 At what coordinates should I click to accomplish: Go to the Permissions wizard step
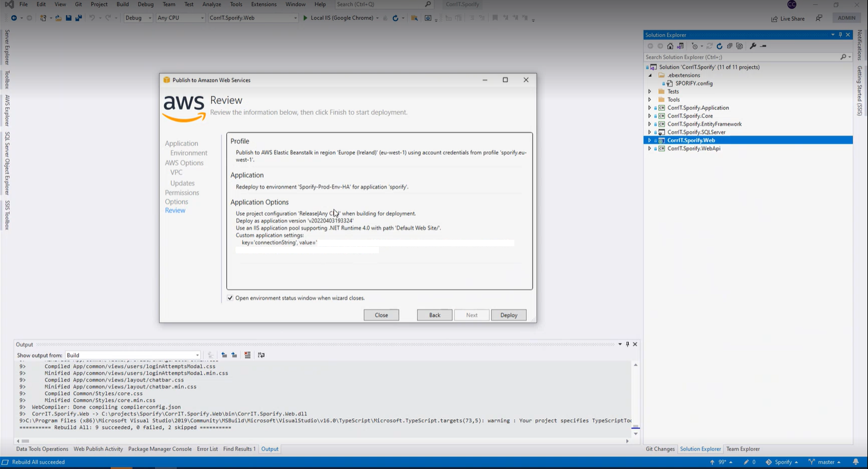(182, 192)
